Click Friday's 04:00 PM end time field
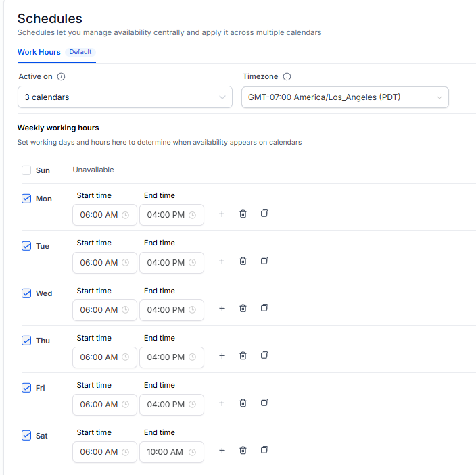Viewport: 476px width, 475px height. click(x=172, y=405)
